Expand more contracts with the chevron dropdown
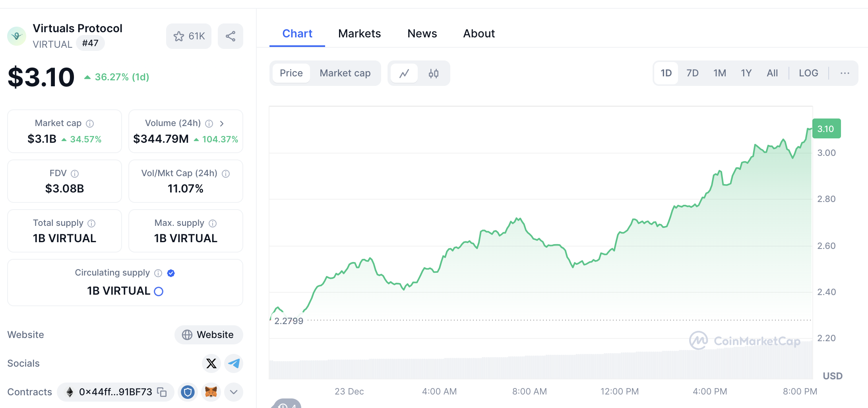Viewport: 868px width, 408px height. [234, 392]
